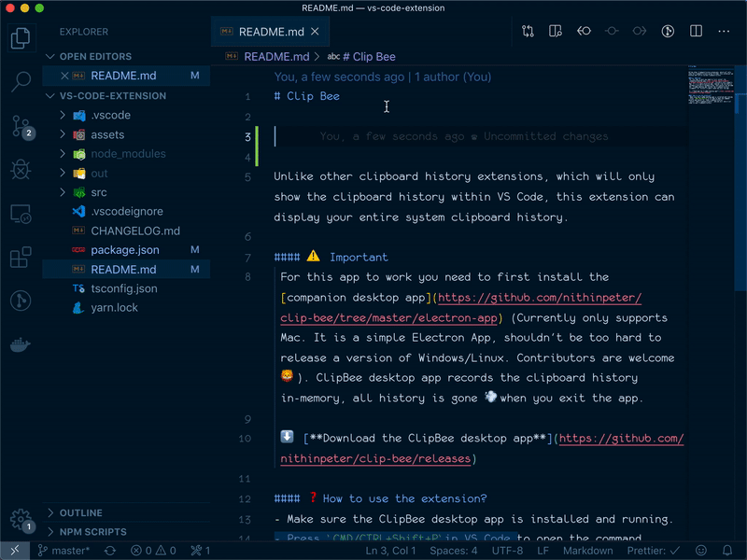This screenshot has height=560, width=747.
Task: Open the Run and Debug view
Action: [x=21, y=170]
